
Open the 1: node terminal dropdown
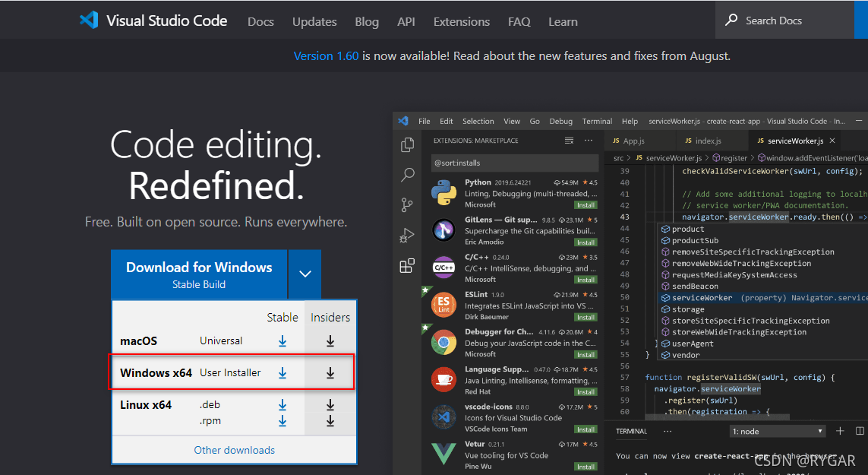pyautogui.click(x=777, y=431)
